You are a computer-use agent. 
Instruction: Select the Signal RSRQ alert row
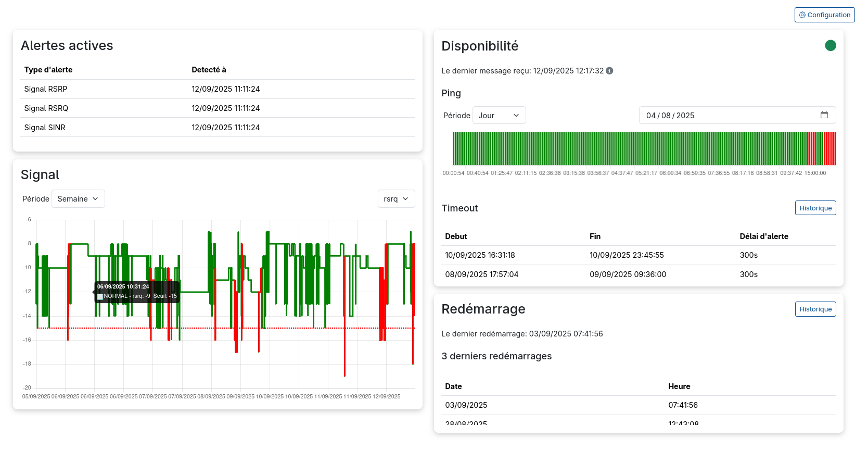click(x=218, y=108)
